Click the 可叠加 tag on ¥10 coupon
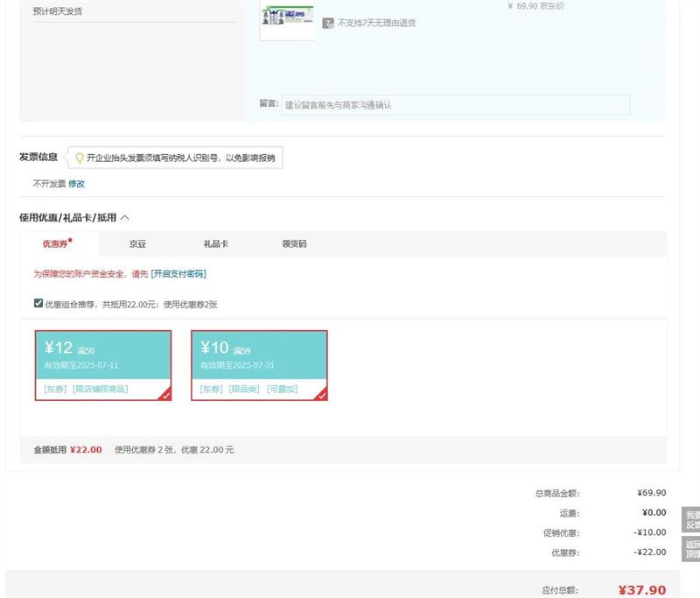The width and height of the screenshot is (700, 598). pos(282,389)
